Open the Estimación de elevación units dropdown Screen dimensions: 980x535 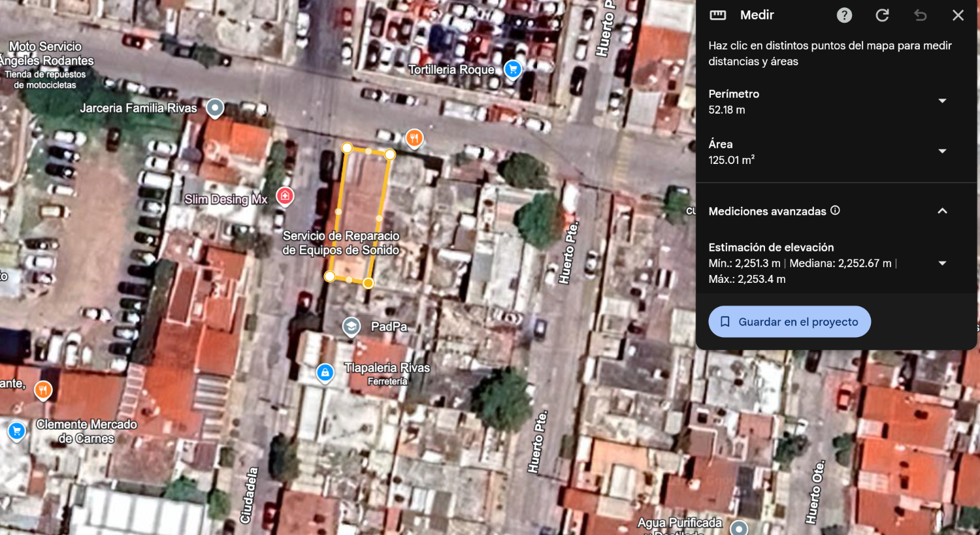(942, 263)
